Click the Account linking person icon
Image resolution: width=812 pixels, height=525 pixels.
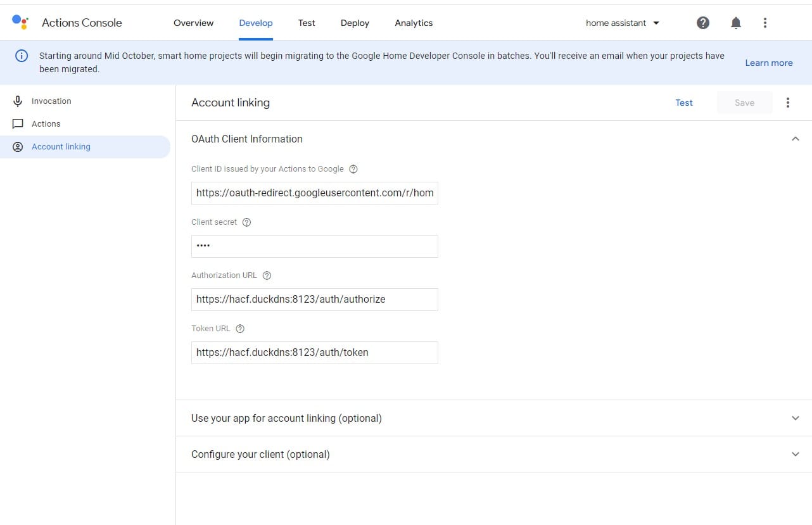tap(18, 146)
